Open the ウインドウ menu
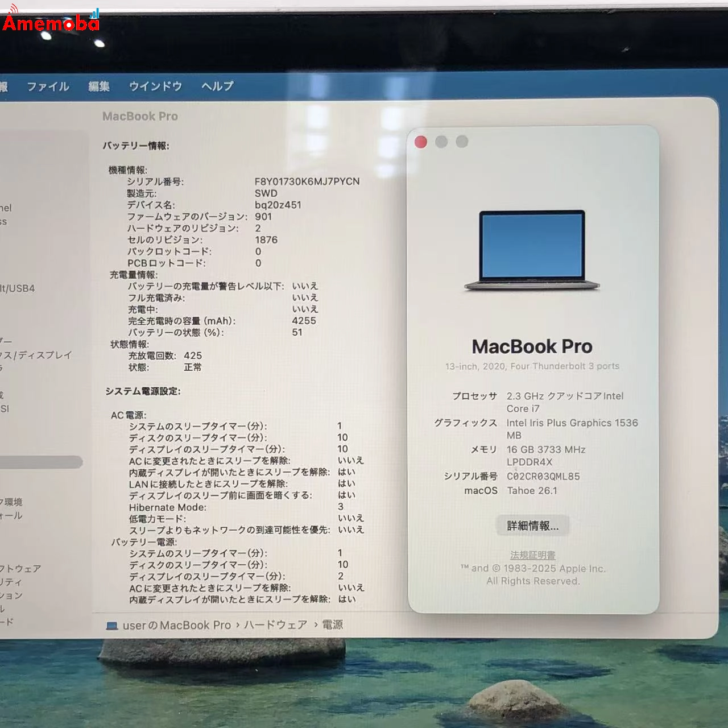The height and width of the screenshot is (728, 728). click(x=155, y=86)
